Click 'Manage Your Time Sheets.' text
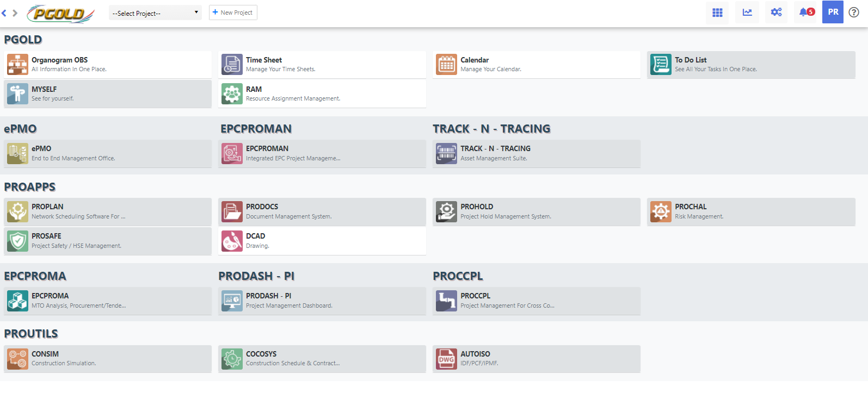Image resolution: width=868 pixels, height=393 pixels. [280, 69]
